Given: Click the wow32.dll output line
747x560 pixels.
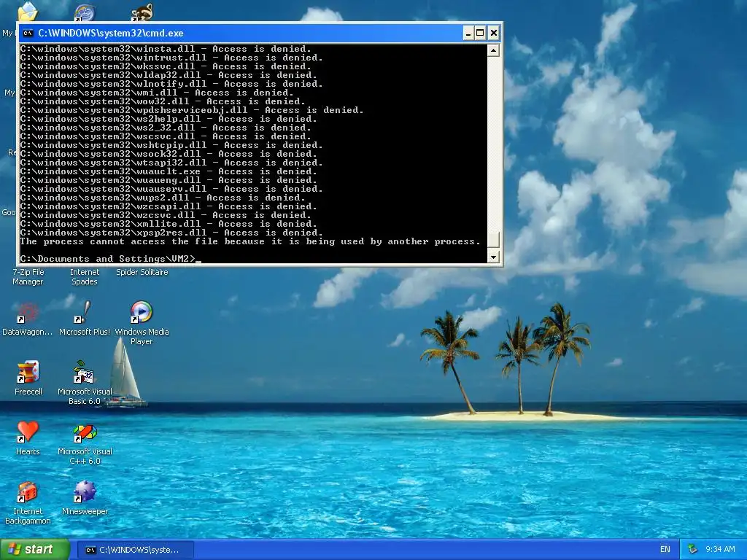Looking at the screenshot, I should click(x=163, y=101).
